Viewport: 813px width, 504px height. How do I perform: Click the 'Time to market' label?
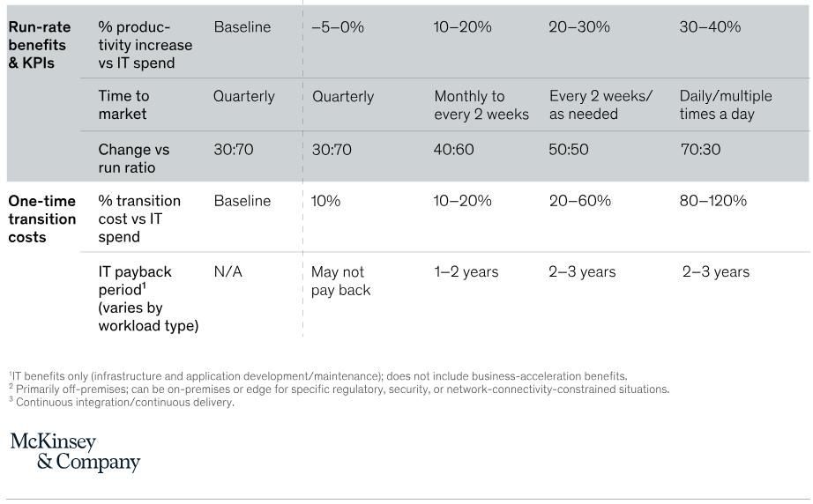123,105
